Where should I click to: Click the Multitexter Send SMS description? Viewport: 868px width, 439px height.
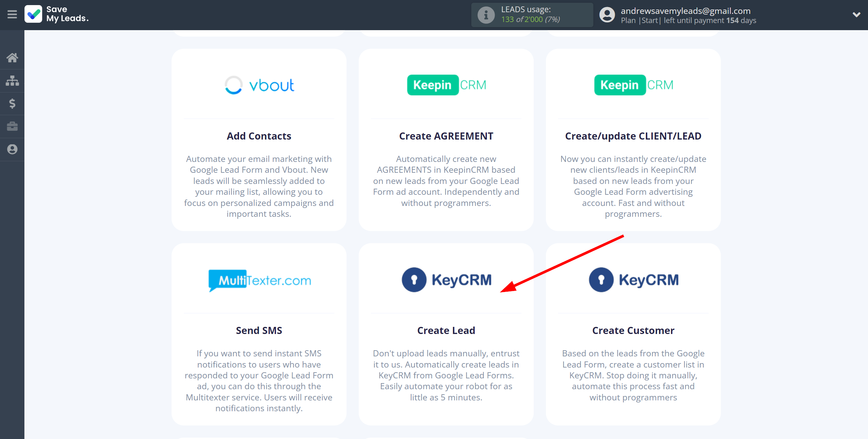point(259,381)
